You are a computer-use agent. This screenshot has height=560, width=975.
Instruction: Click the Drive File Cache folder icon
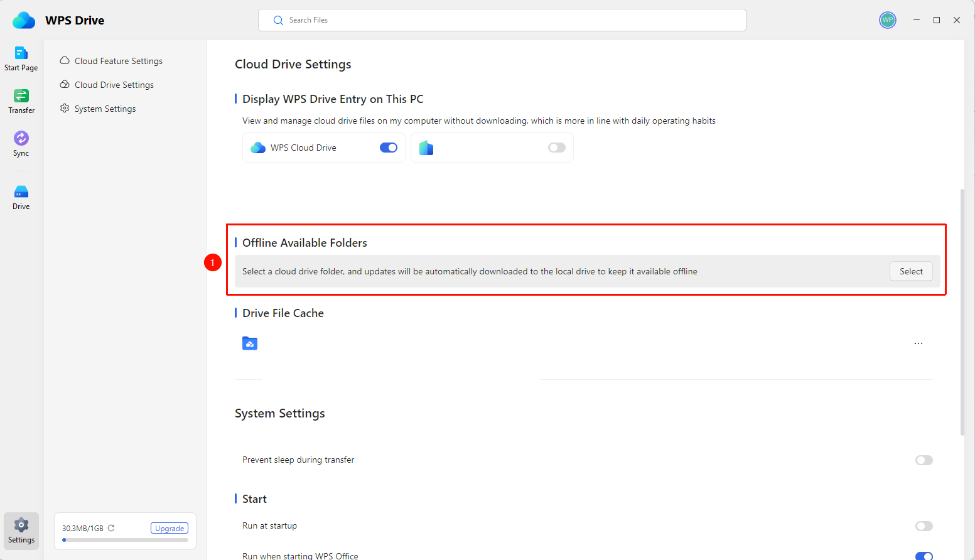(250, 343)
